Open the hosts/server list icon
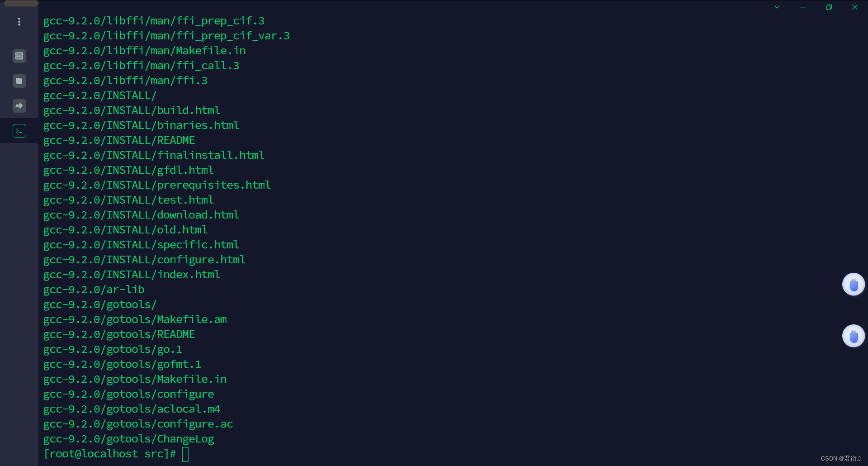 tap(19, 56)
